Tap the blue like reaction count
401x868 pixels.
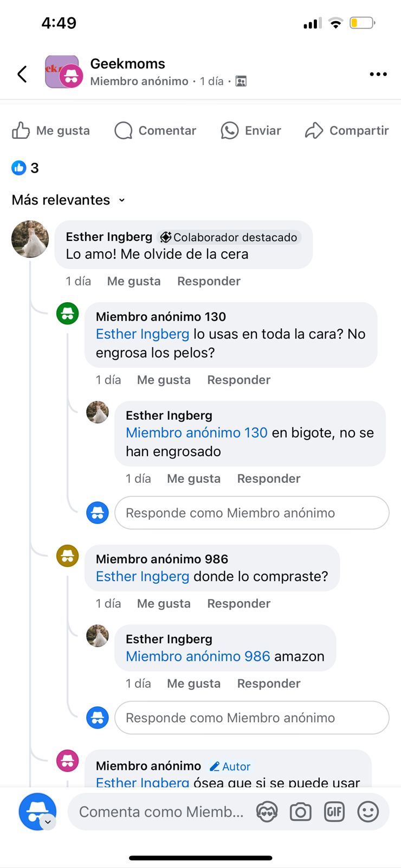[25, 168]
